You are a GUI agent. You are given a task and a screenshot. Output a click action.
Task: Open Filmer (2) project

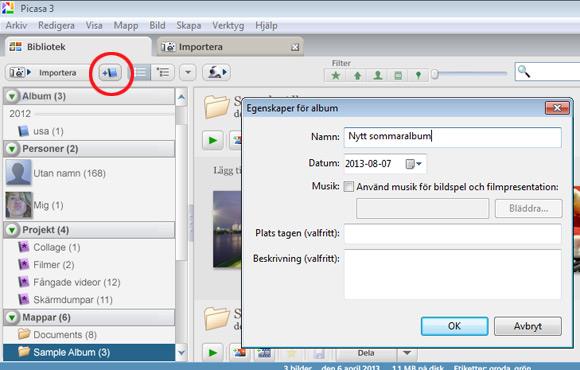89,265
